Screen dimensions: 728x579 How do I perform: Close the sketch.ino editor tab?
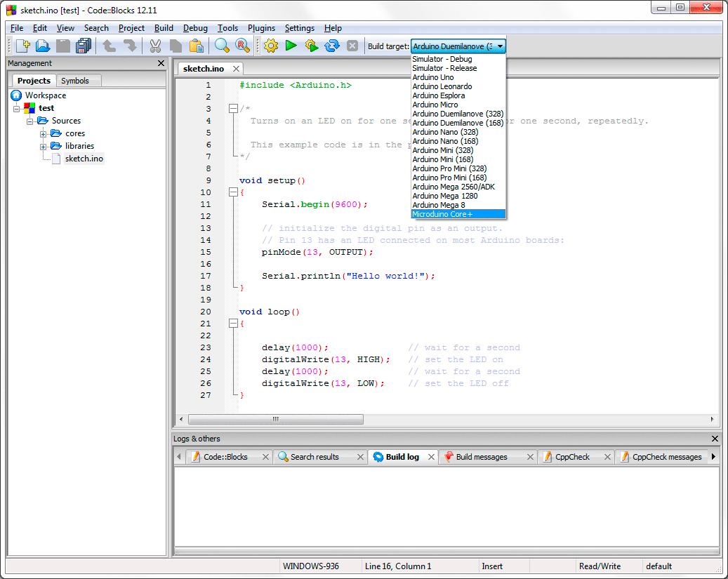coord(236,69)
